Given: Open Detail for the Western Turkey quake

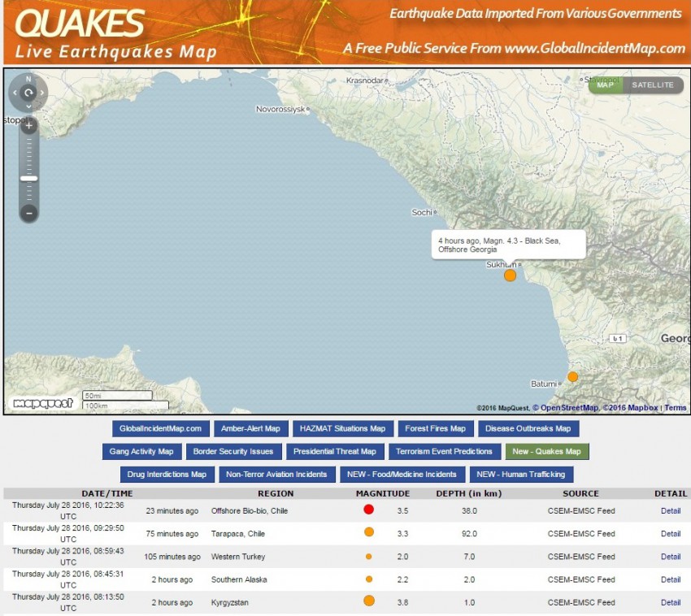Looking at the screenshot, I should [x=671, y=557].
